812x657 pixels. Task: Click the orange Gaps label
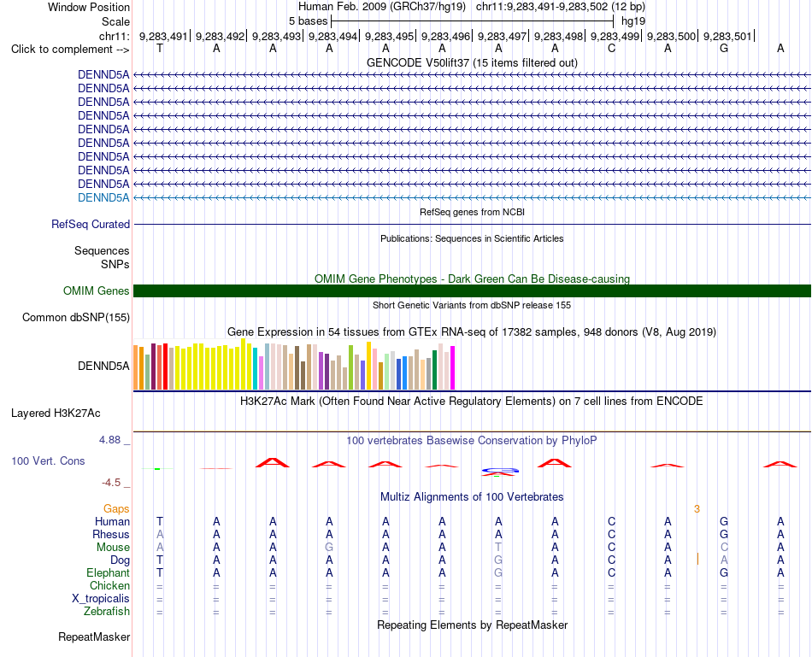116,509
